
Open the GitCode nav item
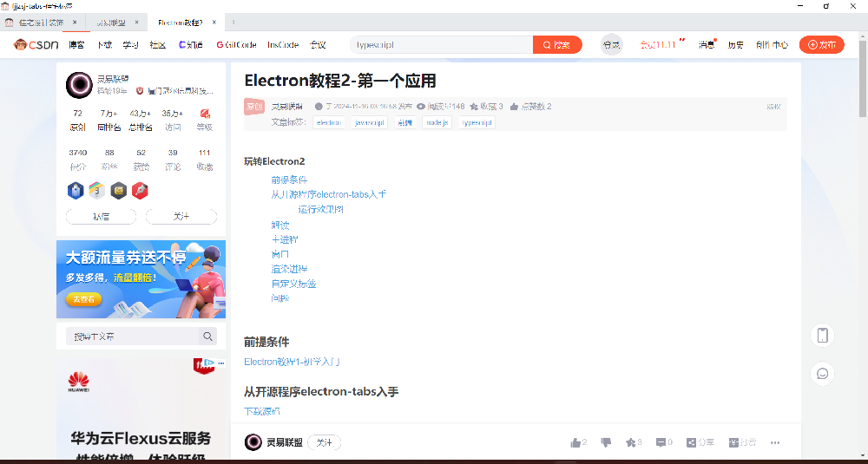point(236,45)
